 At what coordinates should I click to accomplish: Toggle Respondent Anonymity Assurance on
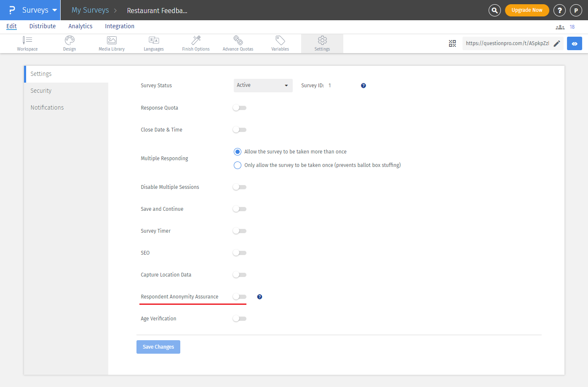239,296
